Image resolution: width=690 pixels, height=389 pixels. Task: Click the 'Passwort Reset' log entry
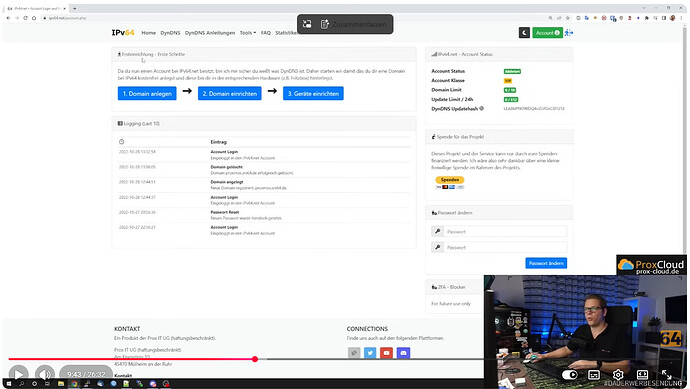coord(264,215)
